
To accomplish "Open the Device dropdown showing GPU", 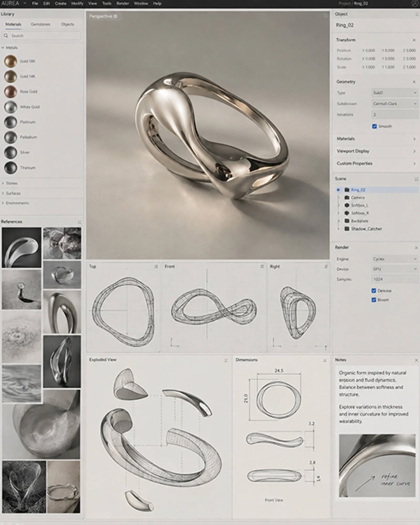I will coord(395,269).
